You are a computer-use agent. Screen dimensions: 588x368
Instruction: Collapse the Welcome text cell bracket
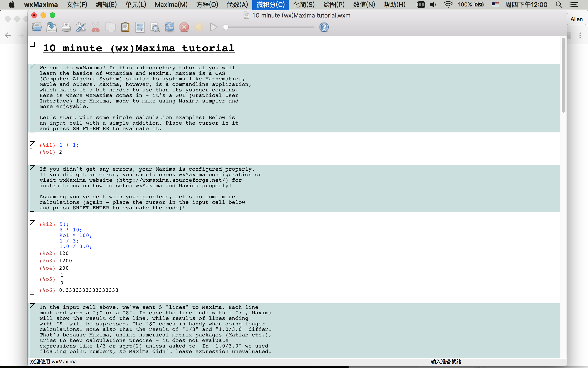[x=32, y=67]
